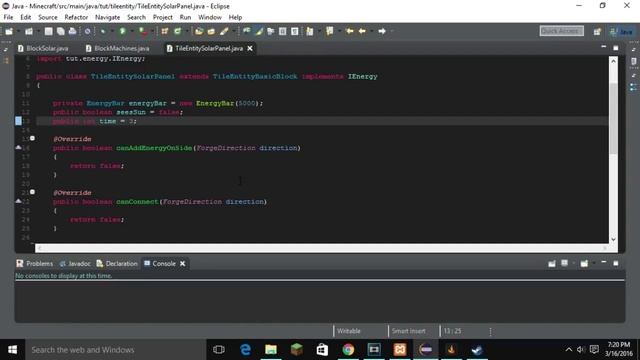Open Forward history dropdown arrow
This screenshot has height=360, width=640.
point(392,31)
